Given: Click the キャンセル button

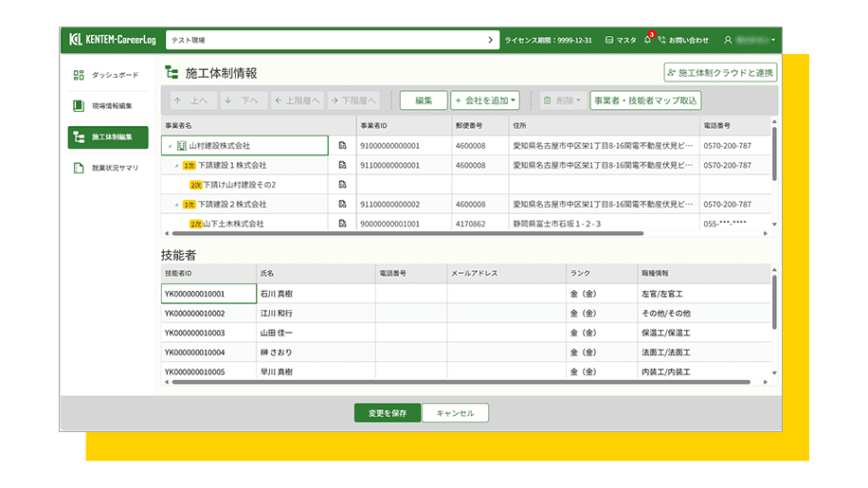Looking at the screenshot, I should tap(455, 413).
